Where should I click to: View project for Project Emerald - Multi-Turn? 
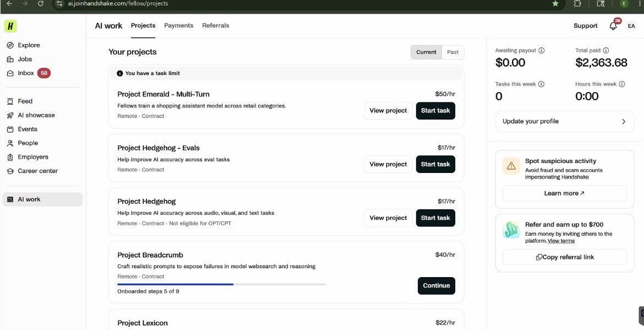[388, 111]
